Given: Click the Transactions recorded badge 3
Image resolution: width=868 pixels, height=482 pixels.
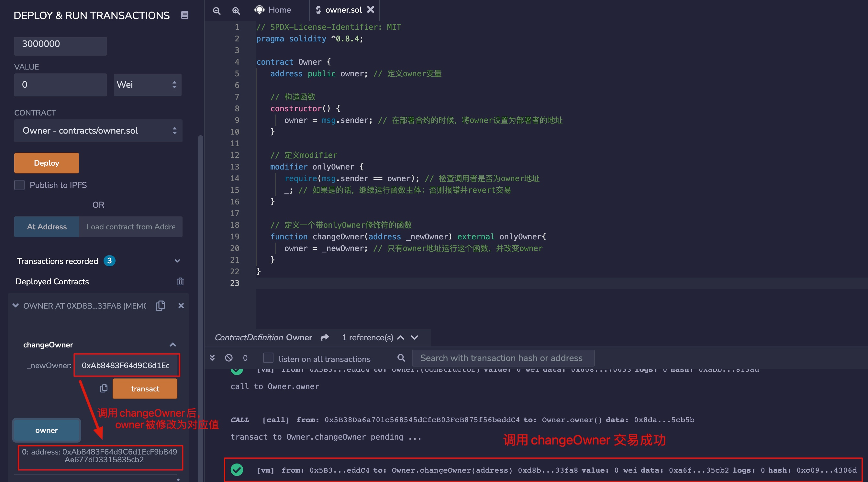Looking at the screenshot, I should [109, 261].
